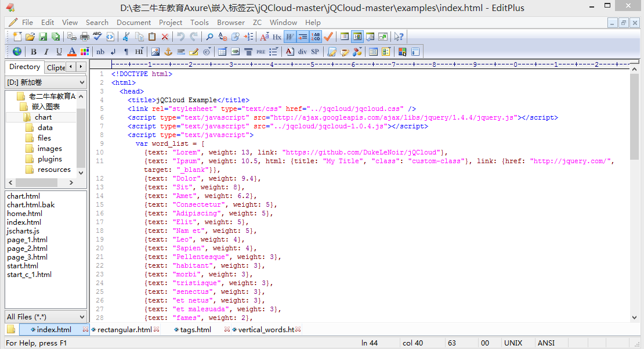Screen dimensions: 644x349
Task: Switch to the rectangular.html document tab
Action: (x=124, y=330)
